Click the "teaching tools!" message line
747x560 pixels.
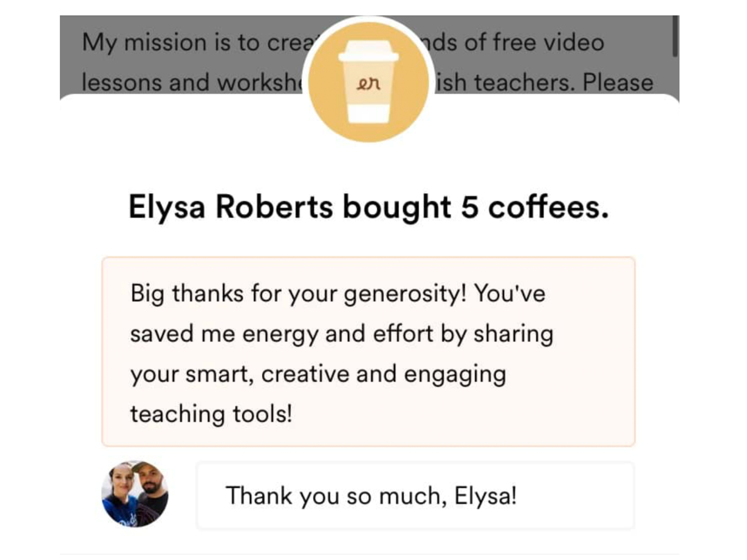pos(211,414)
